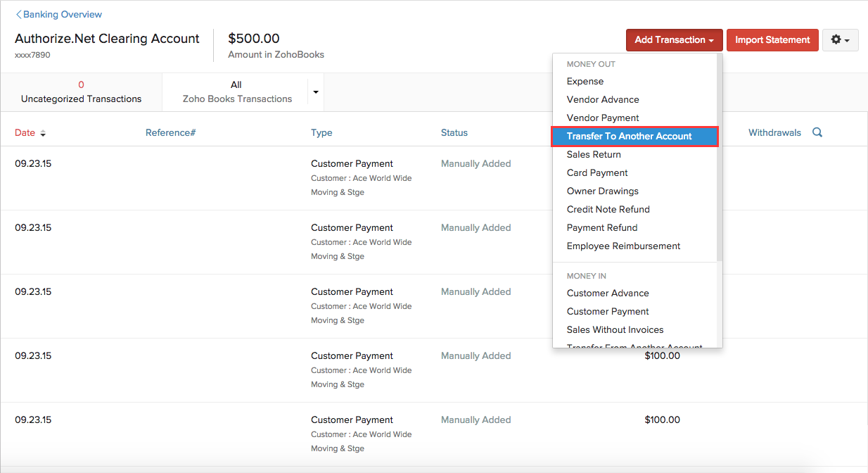This screenshot has width=868, height=473.
Task: Click the Import Statement button
Action: pyautogui.click(x=772, y=40)
